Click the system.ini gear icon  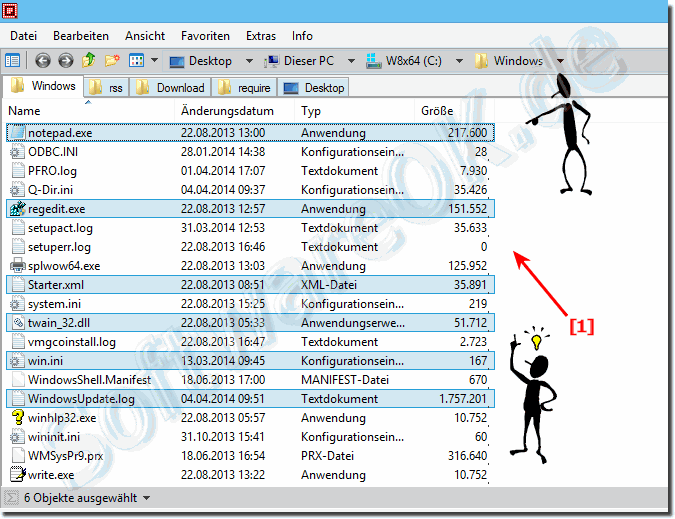point(17,304)
